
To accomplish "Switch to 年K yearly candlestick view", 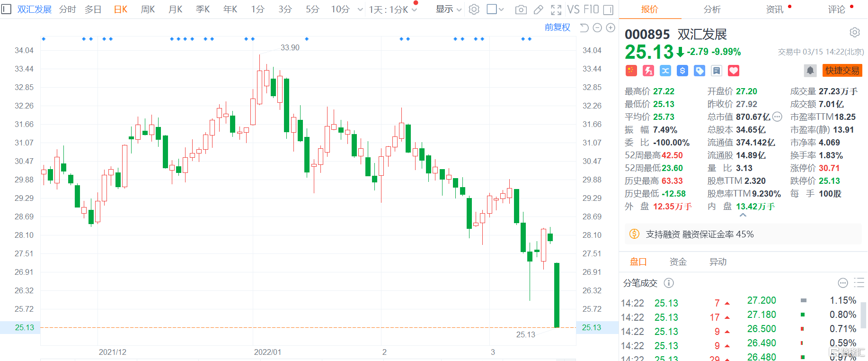I will point(230,9).
